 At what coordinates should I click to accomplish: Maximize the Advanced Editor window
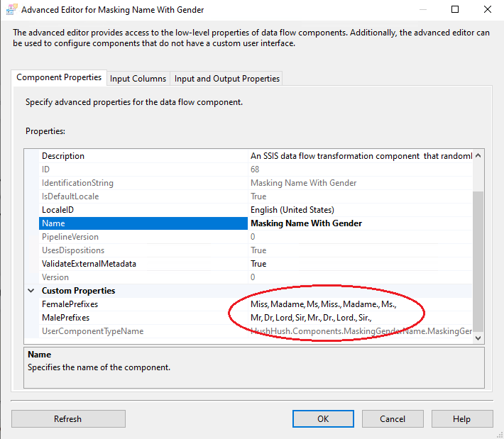coord(455,10)
